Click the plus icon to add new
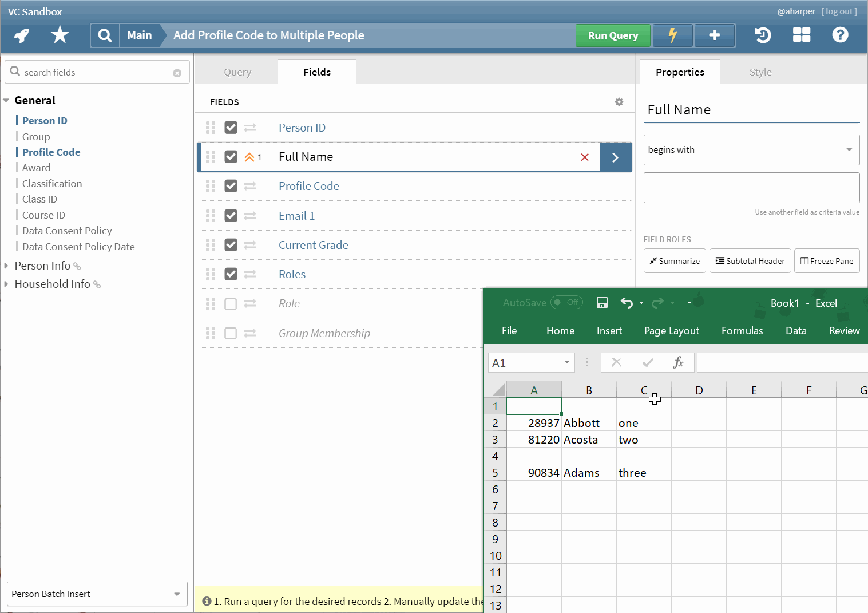This screenshot has width=868, height=613. point(714,35)
